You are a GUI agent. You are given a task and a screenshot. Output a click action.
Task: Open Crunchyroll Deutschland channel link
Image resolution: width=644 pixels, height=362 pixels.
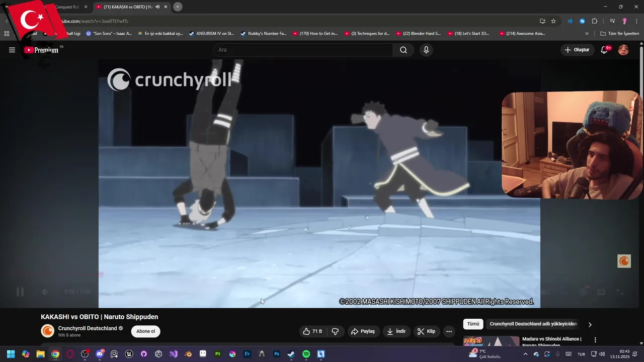coord(88,328)
